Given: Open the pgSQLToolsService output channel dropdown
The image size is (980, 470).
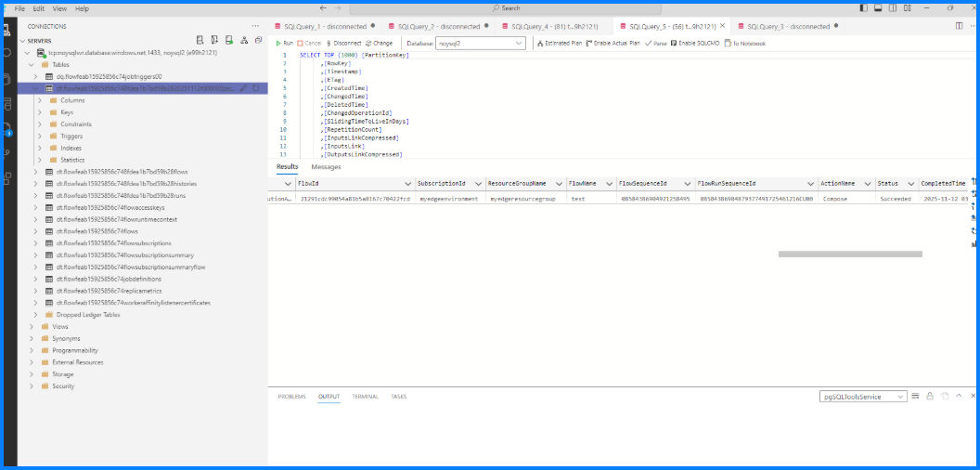Looking at the screenshot, I should pos(863,397).
